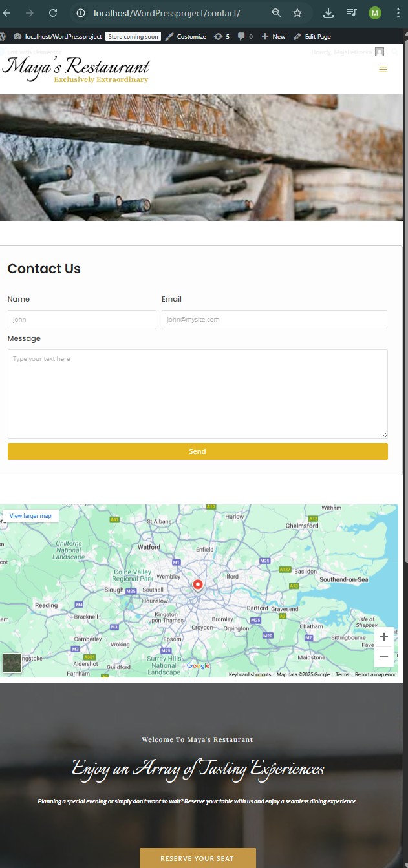Toggle the satellite view map thumbnail
This screenshot has height=868, width=408.
[12, 663]
